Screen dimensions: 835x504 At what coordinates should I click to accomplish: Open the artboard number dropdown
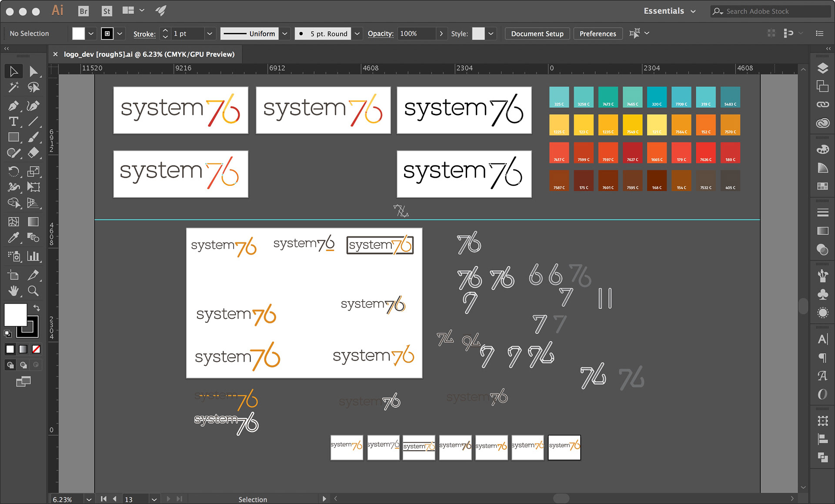tap(154, 499)
